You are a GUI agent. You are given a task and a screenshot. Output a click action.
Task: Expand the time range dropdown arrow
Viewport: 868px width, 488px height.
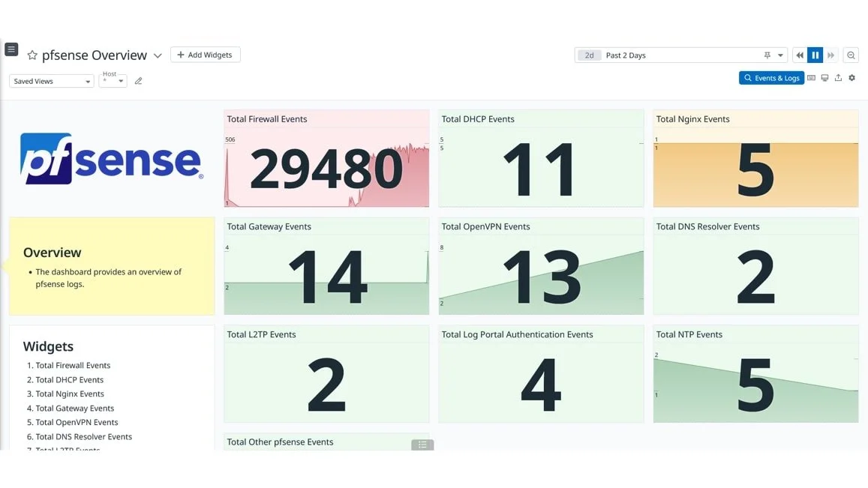click(x=780, y=55)
